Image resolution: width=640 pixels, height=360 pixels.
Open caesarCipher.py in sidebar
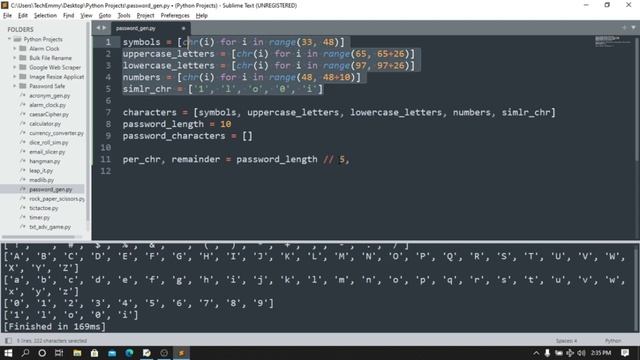tap(49, 114)
